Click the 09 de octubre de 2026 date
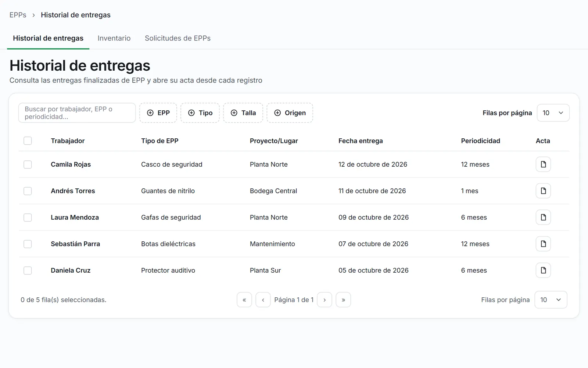 (x=373, y=217)
